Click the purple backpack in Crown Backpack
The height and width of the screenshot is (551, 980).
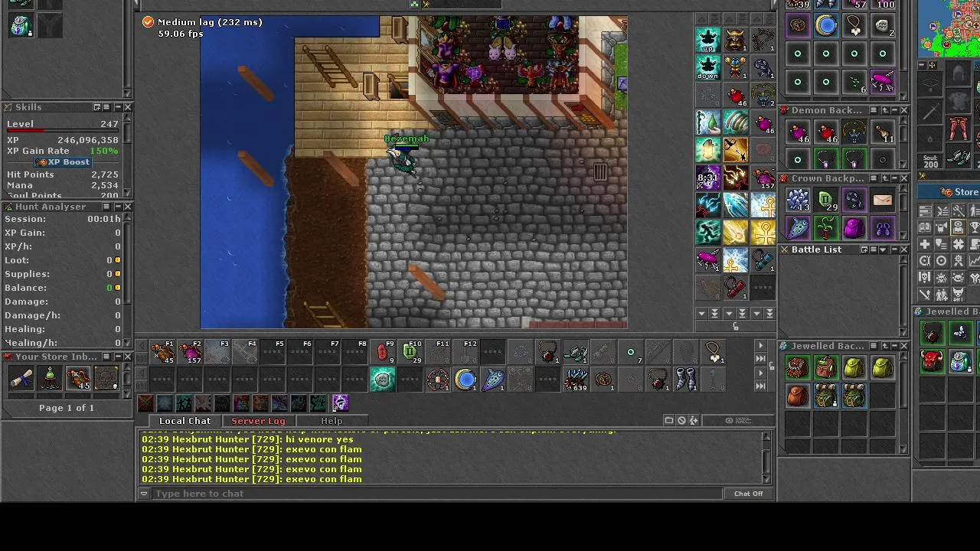coord(854,228)
